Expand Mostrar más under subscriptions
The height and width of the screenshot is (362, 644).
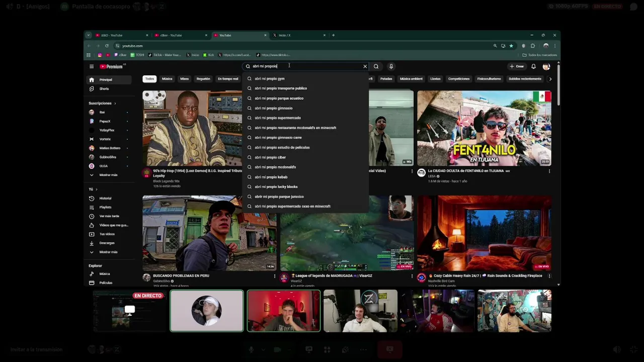tap(110, 175)
